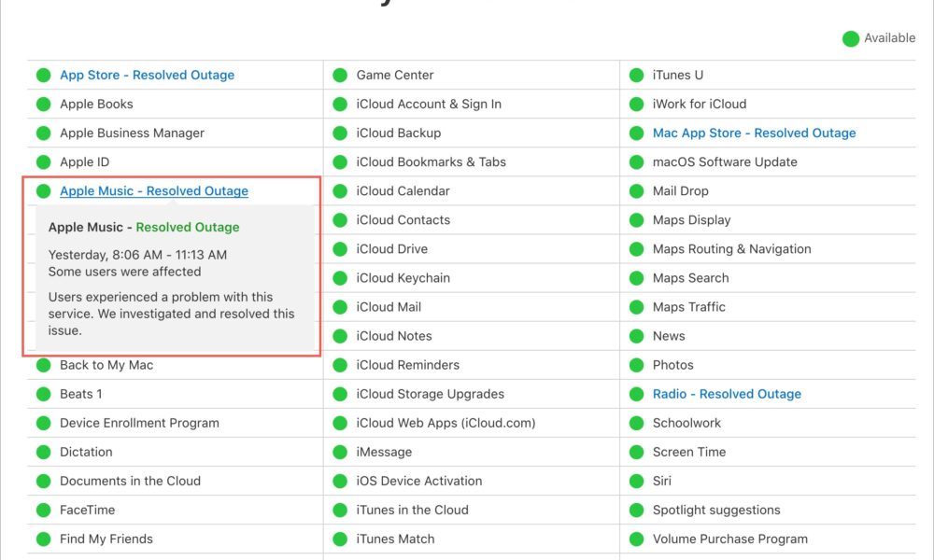This screenshot has height=560, width=934.
Task: Click the status dot next to FaceTime
Action: coord(43,510)
